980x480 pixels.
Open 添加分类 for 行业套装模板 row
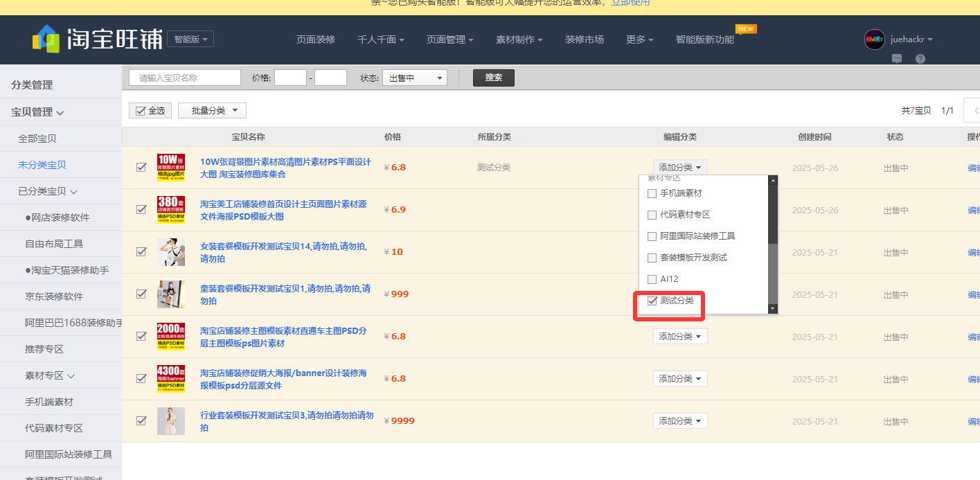coord(680,421)
